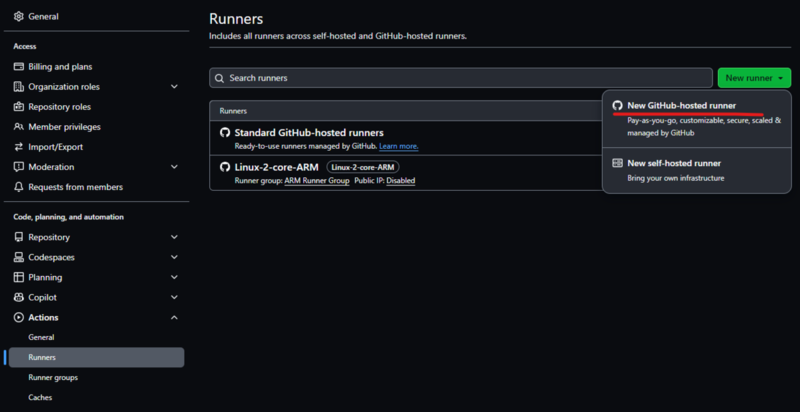The width and height of the screenshot is (800, 412).
Task: Click the Actions play icon
Action: (x=19, y=317)
